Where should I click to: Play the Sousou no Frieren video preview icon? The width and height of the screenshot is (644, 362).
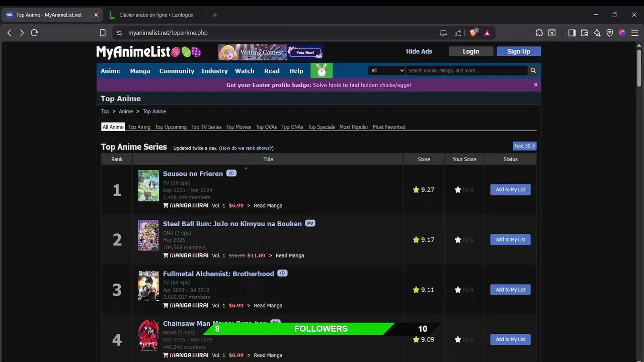(231, 173)
